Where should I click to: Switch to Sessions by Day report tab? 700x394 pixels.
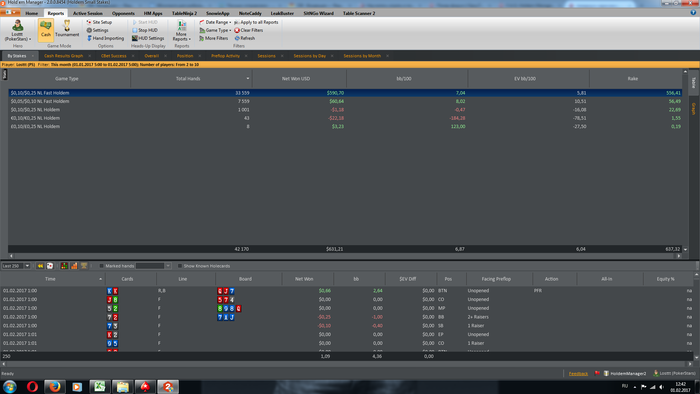309,56
